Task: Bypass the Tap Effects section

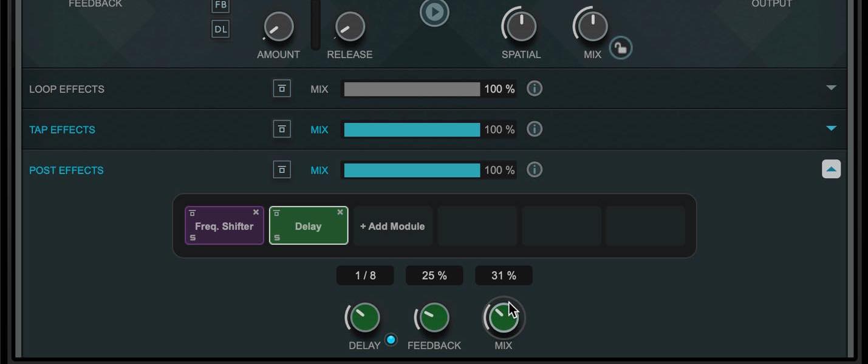Action: coord(282,129)
